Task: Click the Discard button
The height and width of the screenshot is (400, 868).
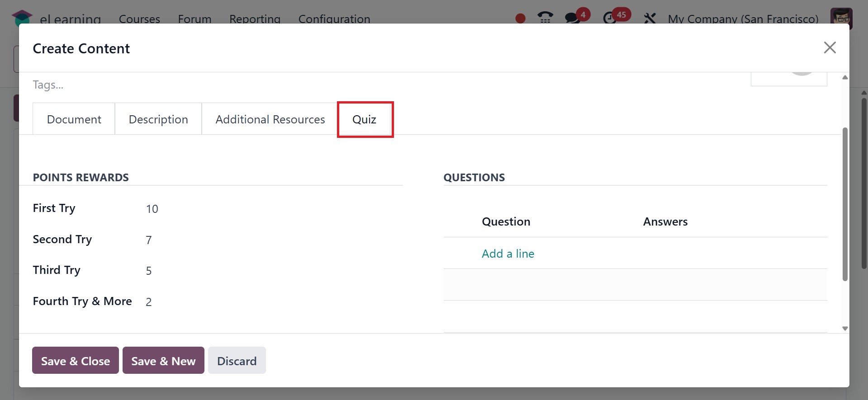Action: [237, 361]
